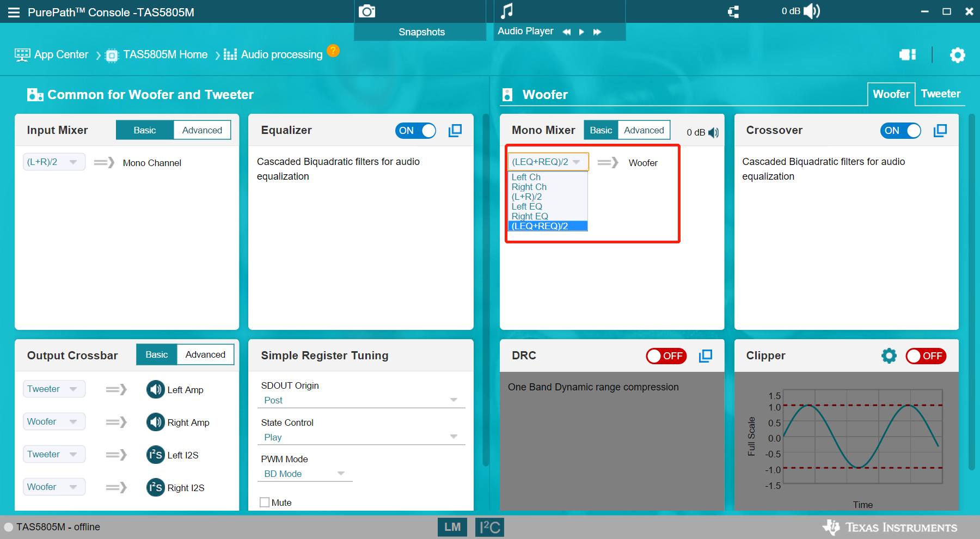The height and width of the screenshot is (539, 980).
Task: Select Output Crossbar Advanced mode
Action: [205, 354]
